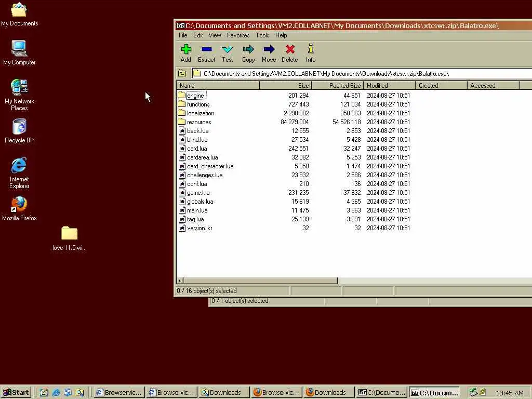The height and width of the screenshot is (399, 532).
Task: Click Internet Explorer quick launch icon
Action: pyautogui.click(x=56, y=393)
